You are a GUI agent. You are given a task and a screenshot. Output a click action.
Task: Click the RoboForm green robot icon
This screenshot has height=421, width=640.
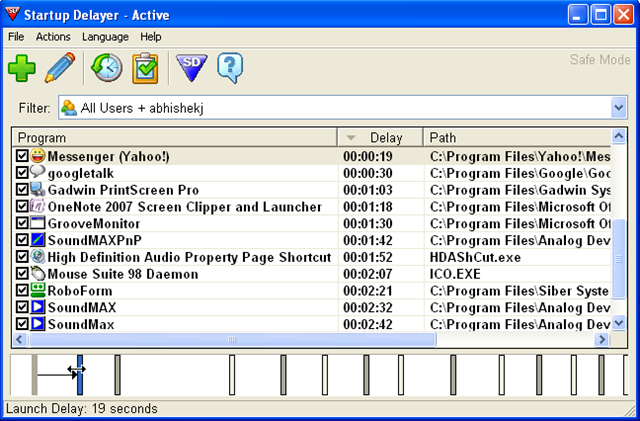(x=38, y=290)
